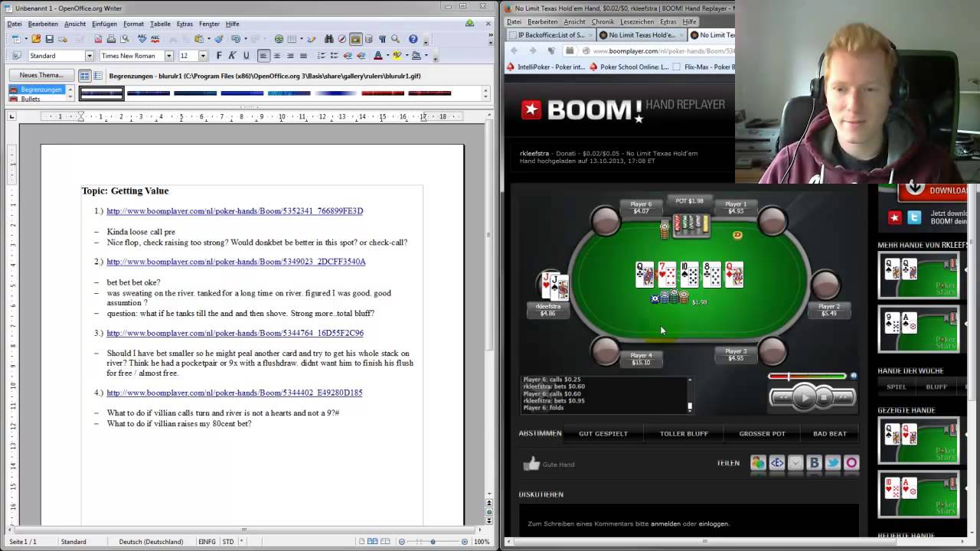Screen dimensions: 980x551
Task: Open Firefox Chronik menu
Action: pos(603,21)
